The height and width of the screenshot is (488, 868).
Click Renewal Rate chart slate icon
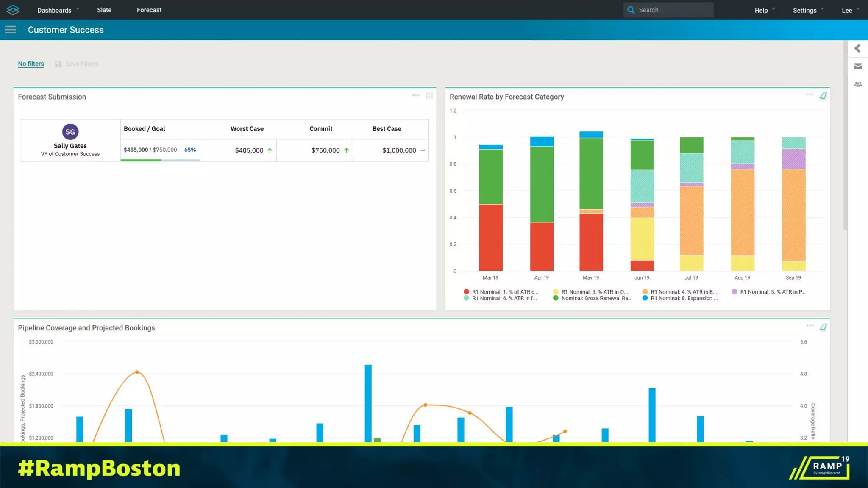click(x=823, y=96)
